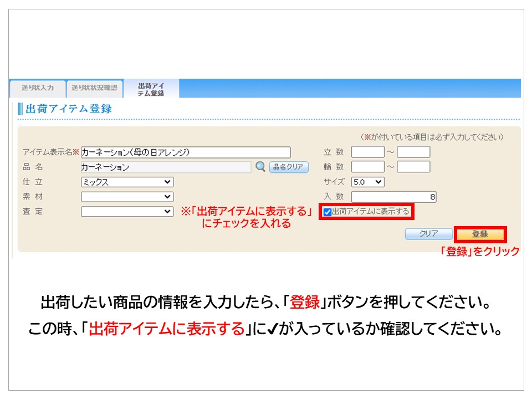The width and height of the screenshot is (532, 399).
Task: Open the 送り状状況確認 tab
Action: [94, 88]
